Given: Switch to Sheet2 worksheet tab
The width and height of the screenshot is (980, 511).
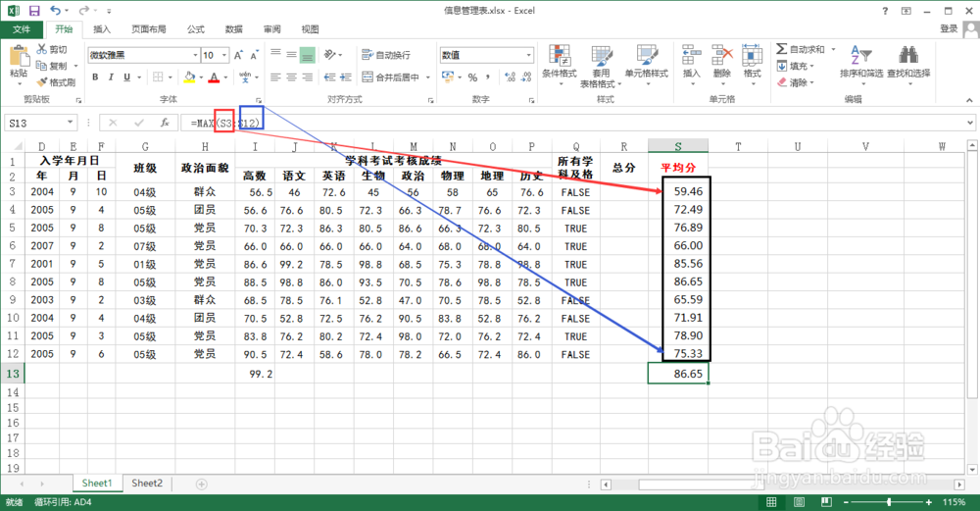Looking at the screenshot, I should (x=147, y=483).
